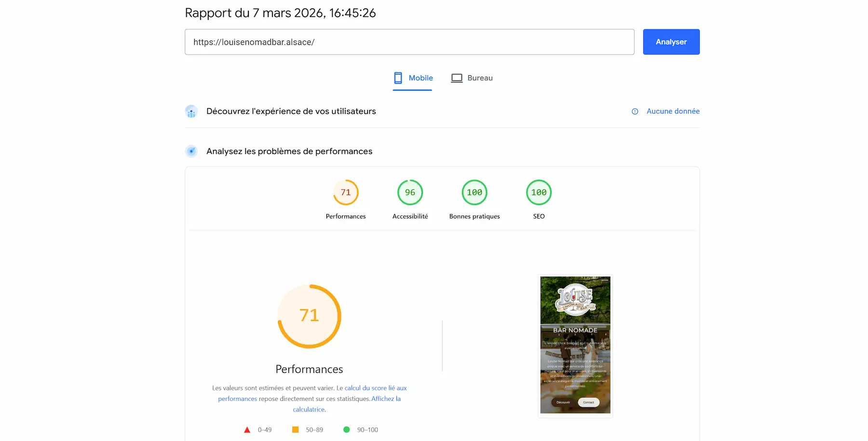This screenshot has width=868, height=441.
Task: Open the "calcul du score lié aux performances" link
Action: click(x=376, y=388)
